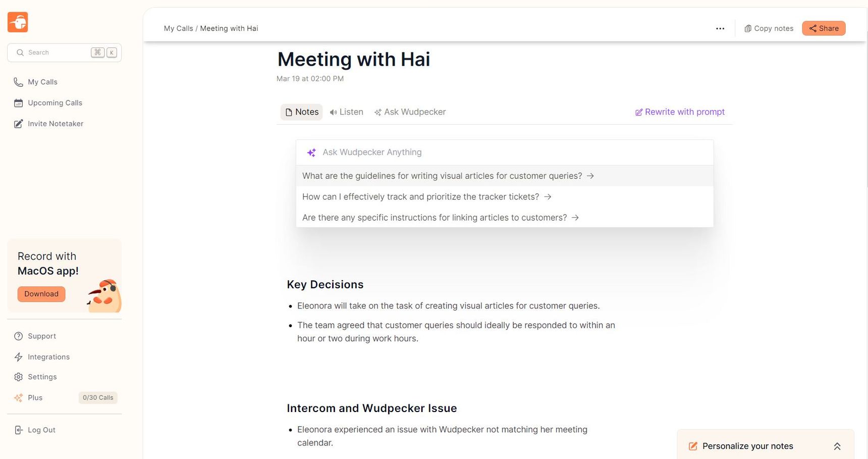The height and width of the screenshot is (459, 868).
Task: Focus the sidebar Search field
Action: click(65, 53)
